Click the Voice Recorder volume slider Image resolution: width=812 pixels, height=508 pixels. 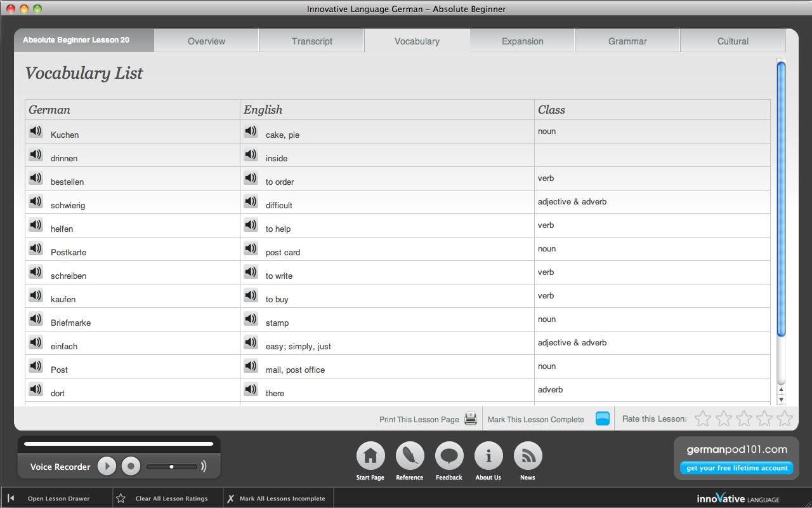pos(171,467)
